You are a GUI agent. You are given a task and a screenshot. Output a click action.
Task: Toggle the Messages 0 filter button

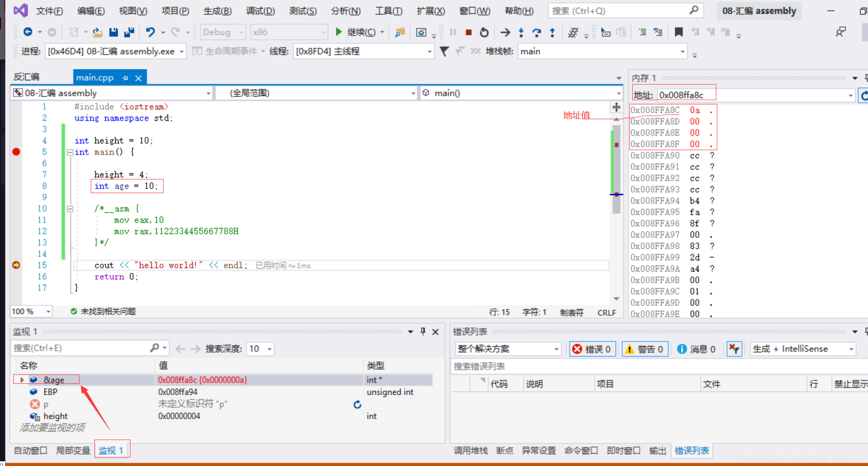point(696,349)
